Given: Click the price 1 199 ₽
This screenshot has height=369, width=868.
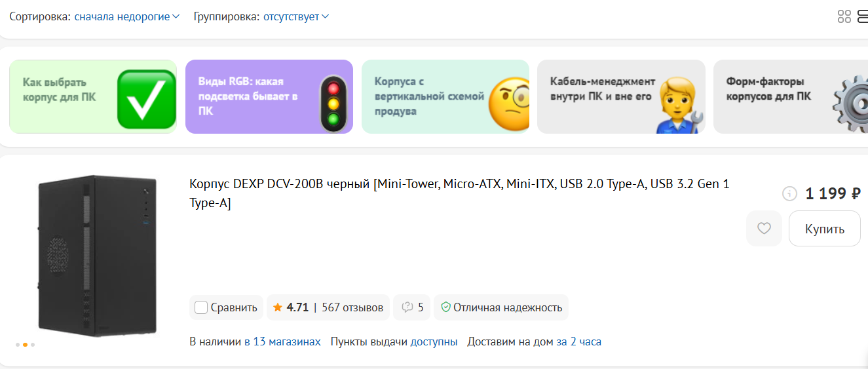Looking at the screenshot, I should (833, 193).
